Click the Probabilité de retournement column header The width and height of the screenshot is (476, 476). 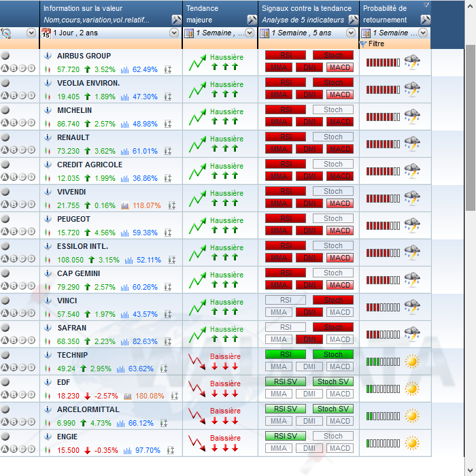395,14
